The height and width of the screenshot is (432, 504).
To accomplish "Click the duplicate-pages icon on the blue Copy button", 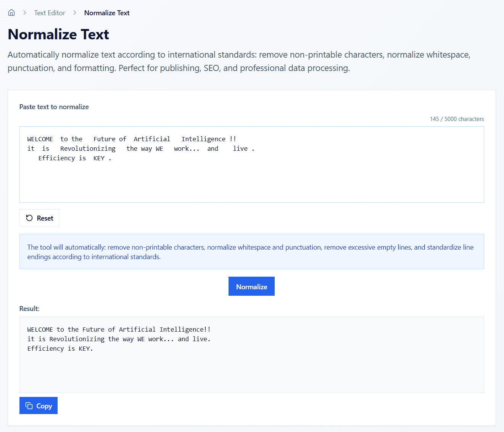I will [29, 405].
